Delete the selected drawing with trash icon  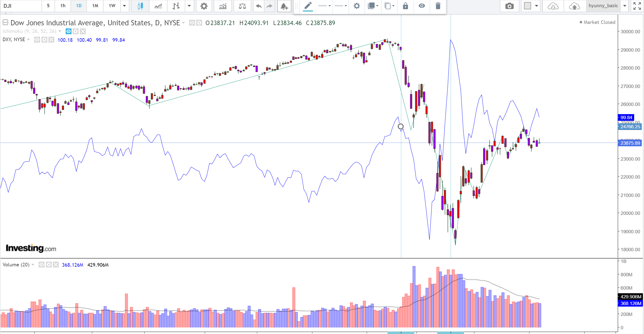point(438,6)
